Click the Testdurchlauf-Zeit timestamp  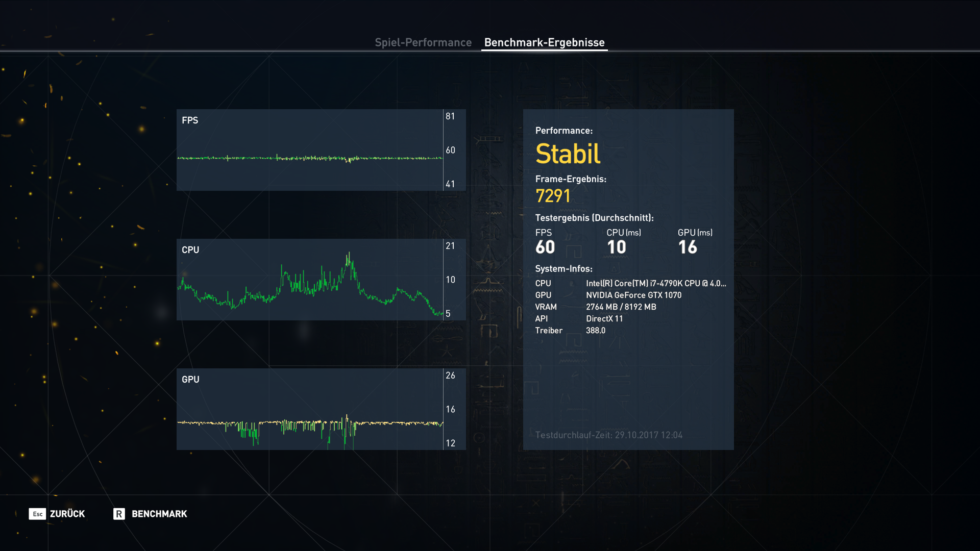608,435
